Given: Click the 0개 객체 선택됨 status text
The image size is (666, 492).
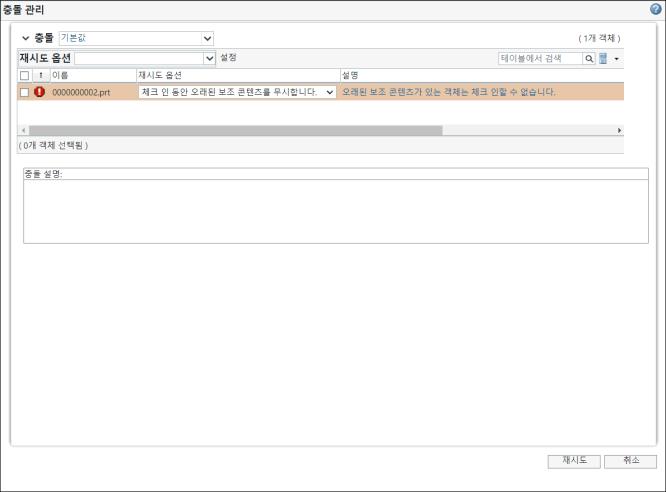Looking at the screenshot, I should (53, 145).
